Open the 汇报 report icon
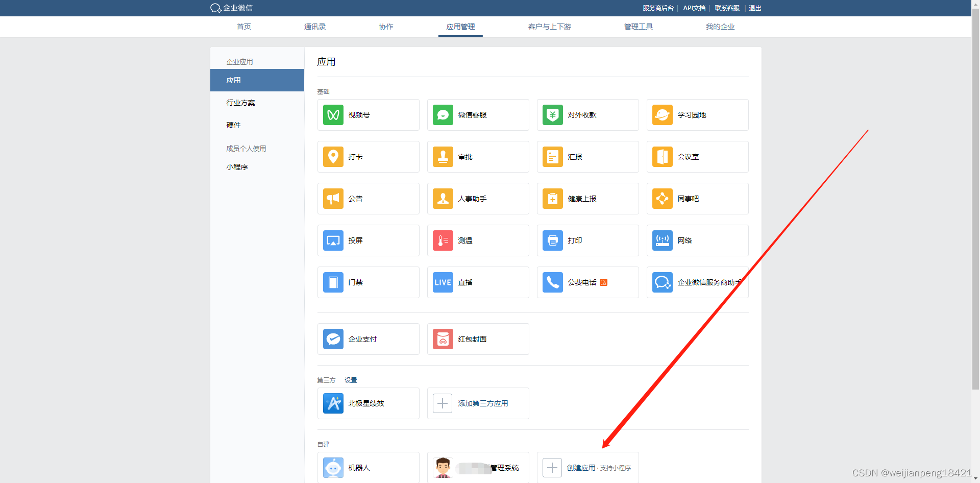Viewport: 980px width, 483px height. point(553,157)
